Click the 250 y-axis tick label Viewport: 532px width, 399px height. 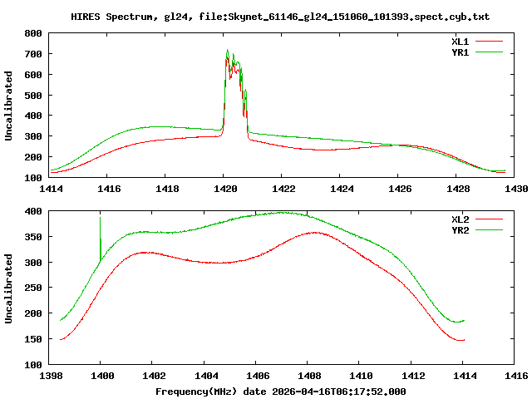coord(33,288)
